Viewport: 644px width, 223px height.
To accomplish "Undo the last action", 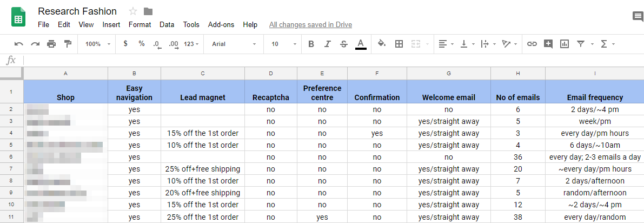I will tap(19, 44).
